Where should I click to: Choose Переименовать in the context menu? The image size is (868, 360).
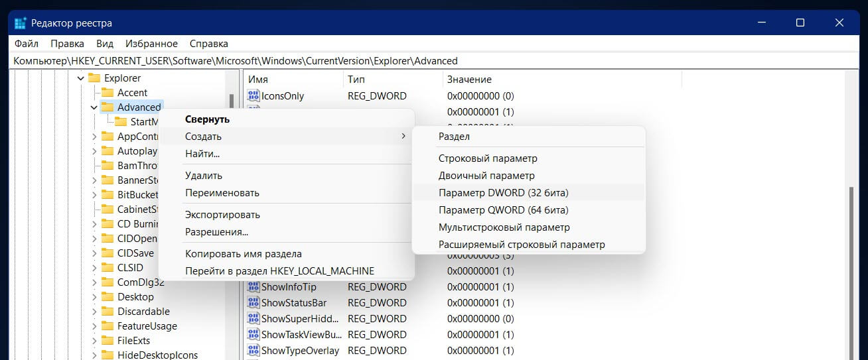(287, 193)
